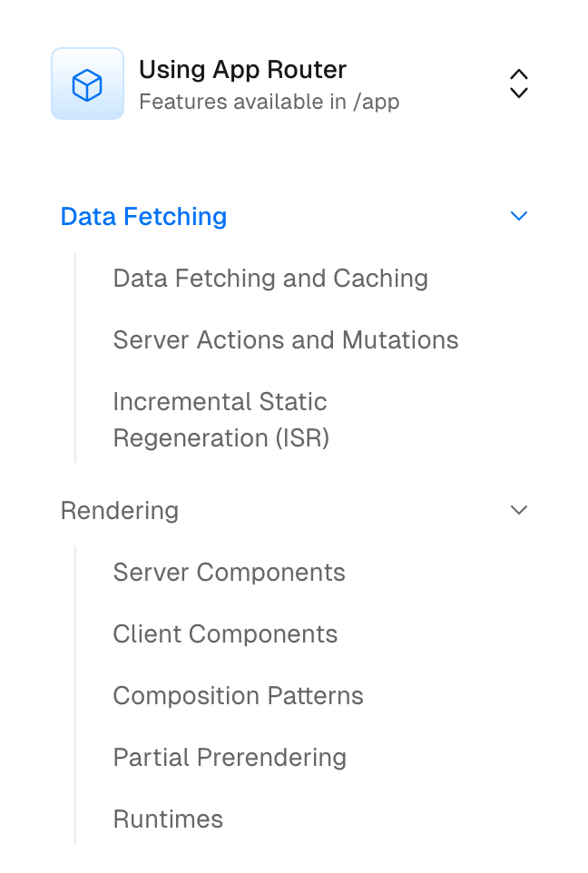Image resolution: width=588 pixels, height=873 pixels.
Task: Collapse the Data Fetching section chevron
Action: coord(519,216)
